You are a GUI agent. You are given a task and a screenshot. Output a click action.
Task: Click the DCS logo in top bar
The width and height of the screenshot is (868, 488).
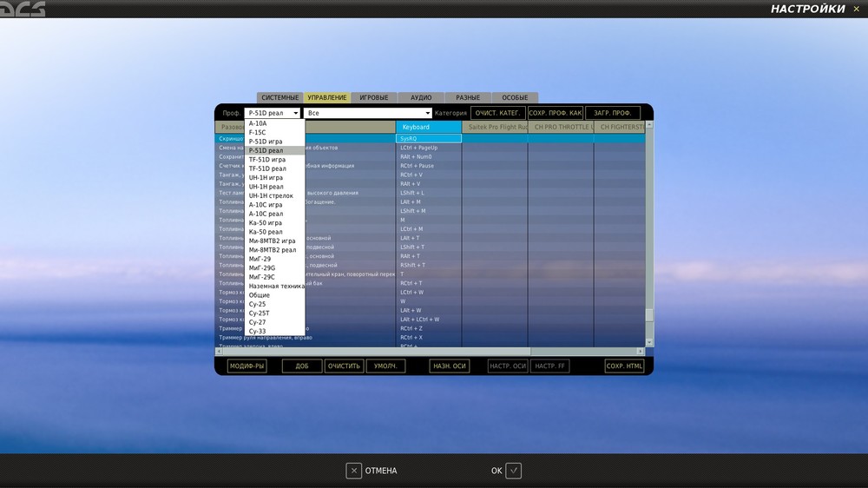pyautogui.click(x=23, y=9)
